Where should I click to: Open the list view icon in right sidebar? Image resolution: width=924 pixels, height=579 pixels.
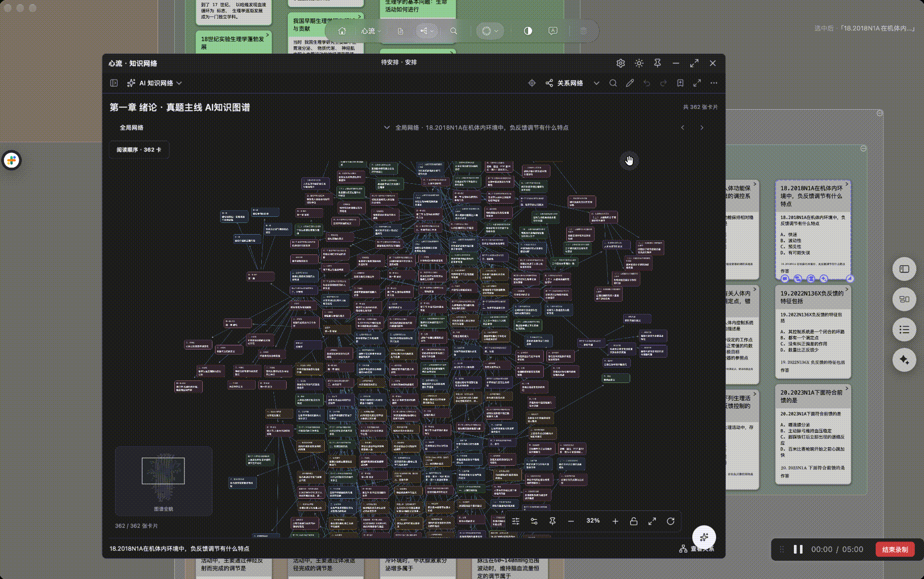(x=904, y=330)
